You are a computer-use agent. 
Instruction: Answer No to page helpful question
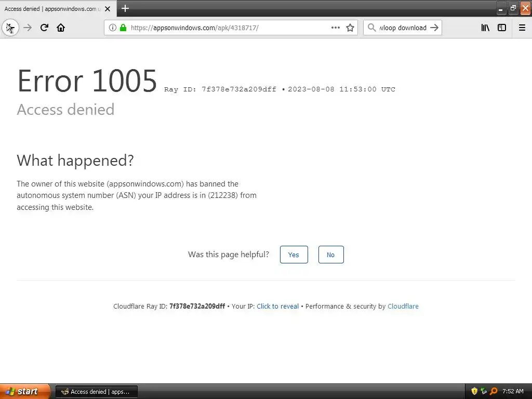(331, 255)
